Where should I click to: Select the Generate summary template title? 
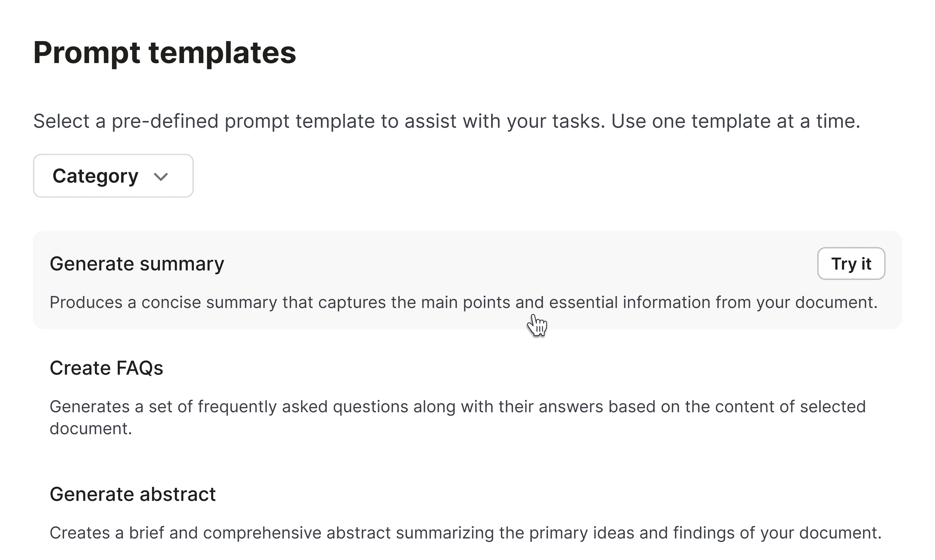[137, 264]
